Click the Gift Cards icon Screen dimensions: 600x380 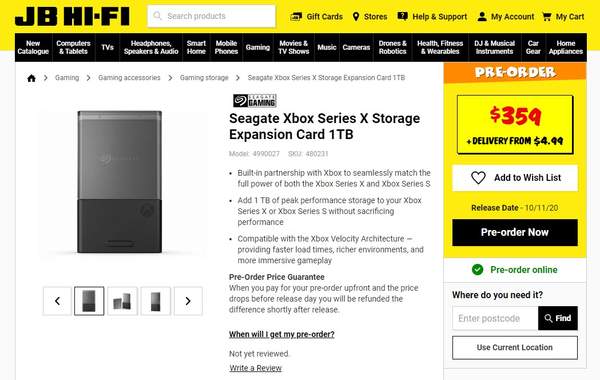[296, 17]
